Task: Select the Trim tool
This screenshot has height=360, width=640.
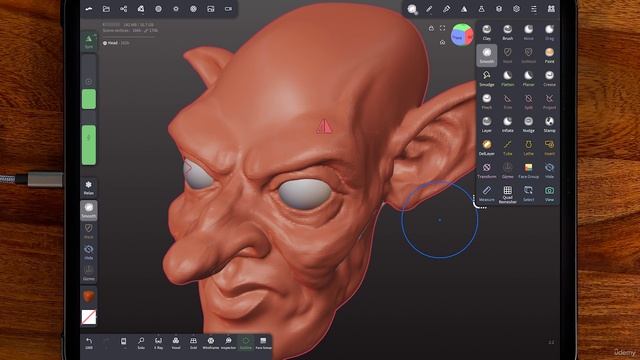Action: [x=507, y=101]
